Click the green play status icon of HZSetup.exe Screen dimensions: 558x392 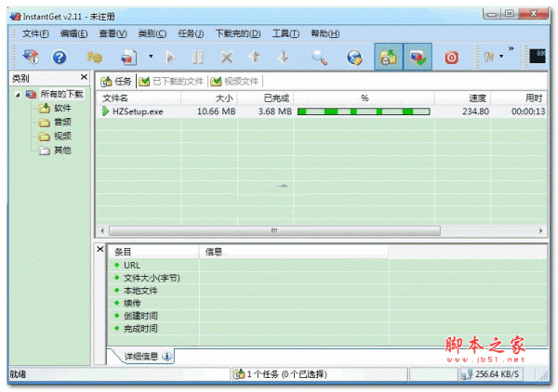105,111
